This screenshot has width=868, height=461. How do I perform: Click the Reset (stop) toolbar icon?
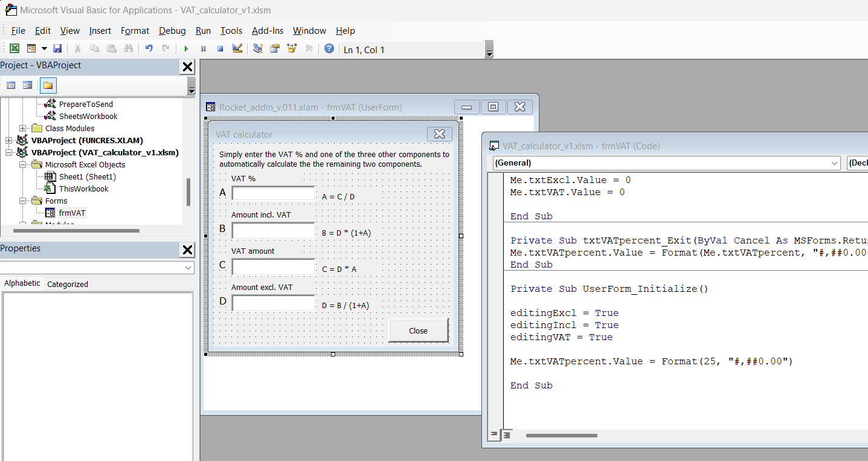click(x=220, y=49)
